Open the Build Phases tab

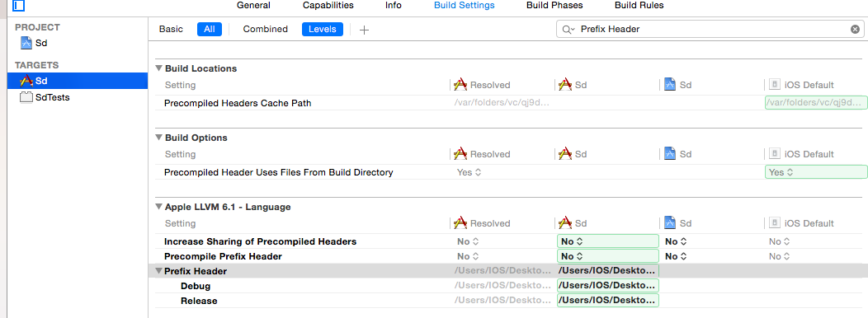click(554, 6)
